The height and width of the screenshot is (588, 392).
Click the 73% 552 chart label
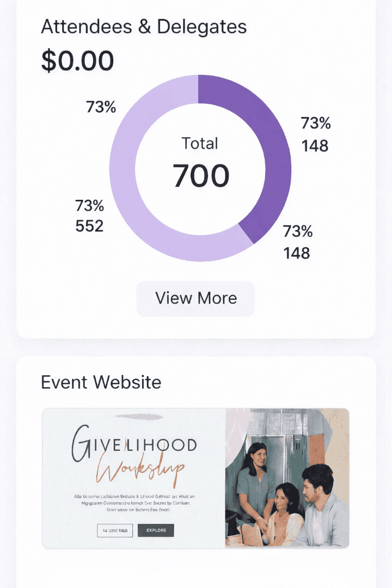coord(90,216)
